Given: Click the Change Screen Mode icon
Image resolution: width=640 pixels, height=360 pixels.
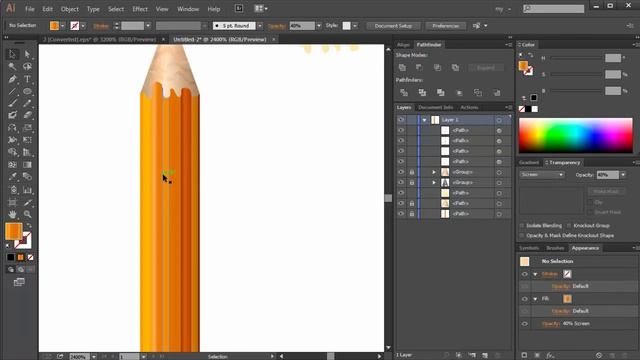Looking at the screenshot, I should (x=19, y=282).
